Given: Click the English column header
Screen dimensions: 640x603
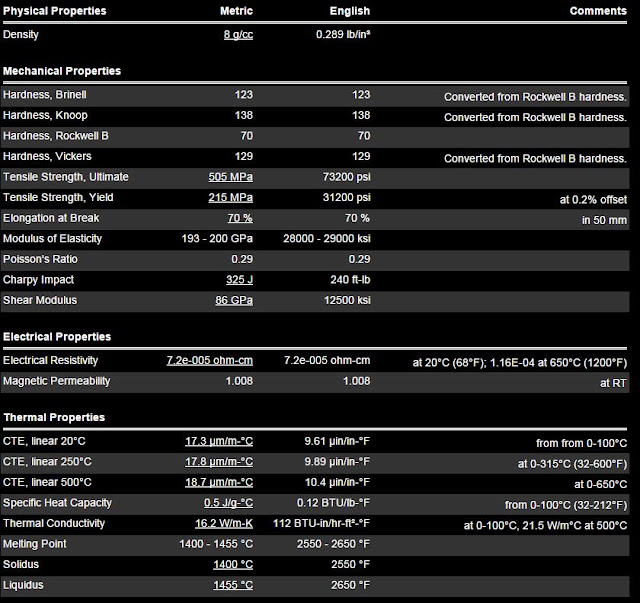Looking at the screenshot, I should click(x=350, y=11).
